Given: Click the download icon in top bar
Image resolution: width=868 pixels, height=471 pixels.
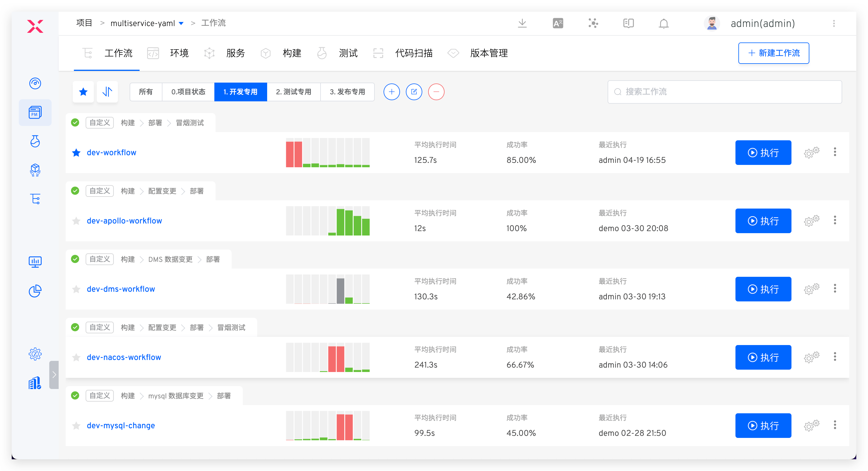Looking at the screenshot, I should click(522, 23).
